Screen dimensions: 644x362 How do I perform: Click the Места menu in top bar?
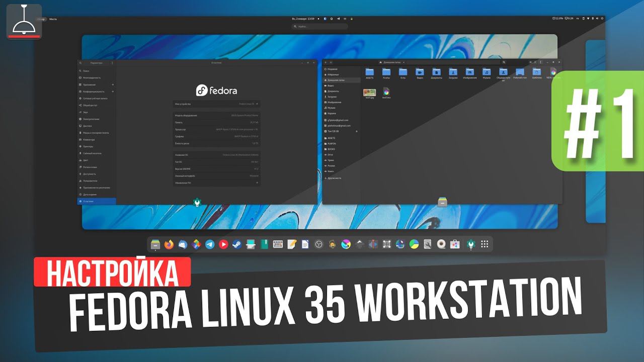click(53, 19)
